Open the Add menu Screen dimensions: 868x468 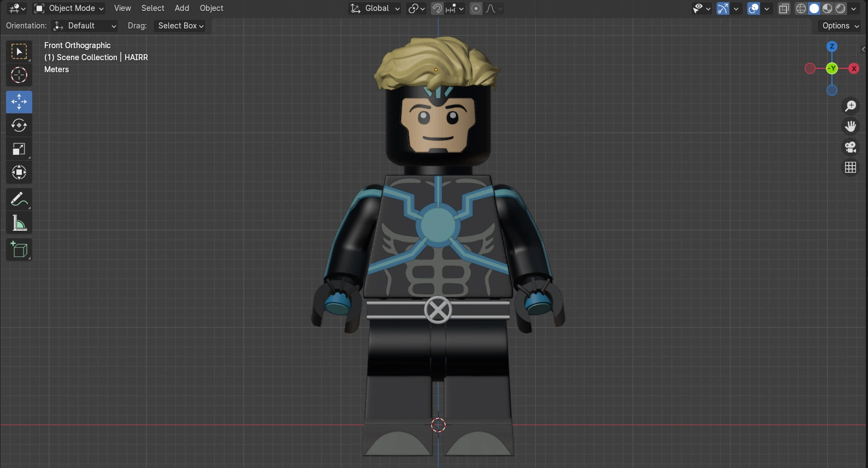pos(182,8)
